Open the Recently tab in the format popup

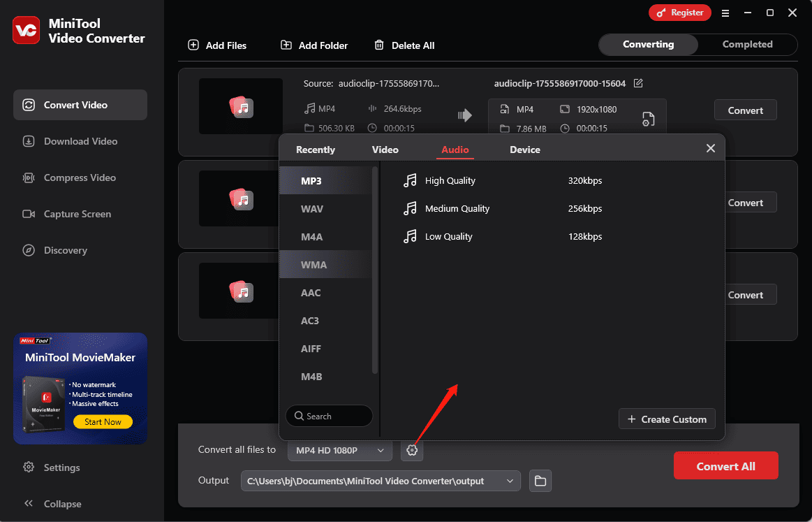[x=316, y=150]
